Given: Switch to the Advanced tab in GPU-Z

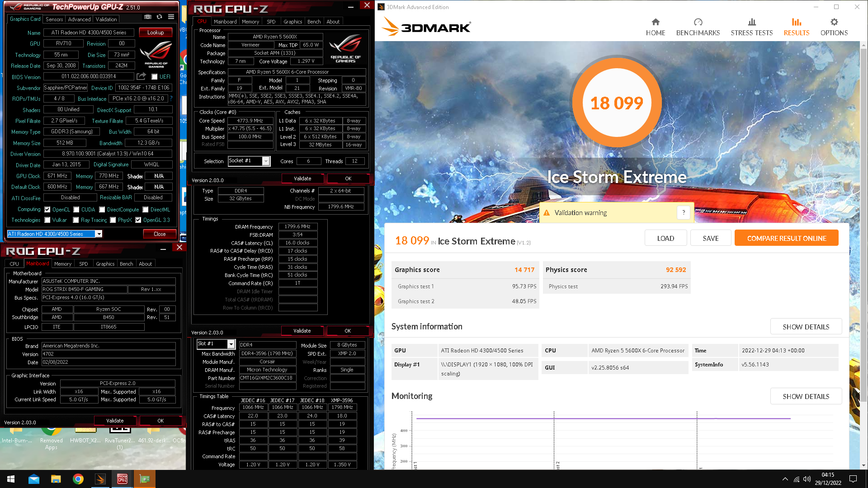Looking at the screenshot, I should [79, 19].
